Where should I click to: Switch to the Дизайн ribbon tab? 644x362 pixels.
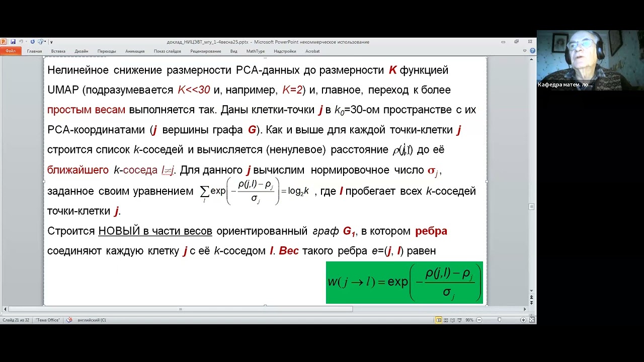point(81,51)
